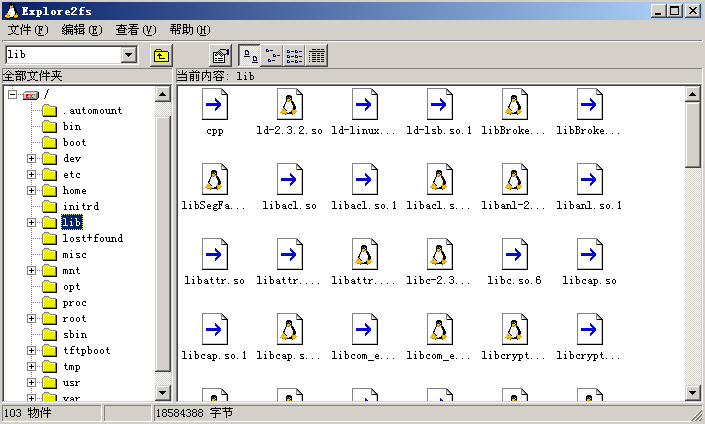Select the libacl.s... penguin file icon
This screenshot has height=424, width=705.
(x=439, y=179)
